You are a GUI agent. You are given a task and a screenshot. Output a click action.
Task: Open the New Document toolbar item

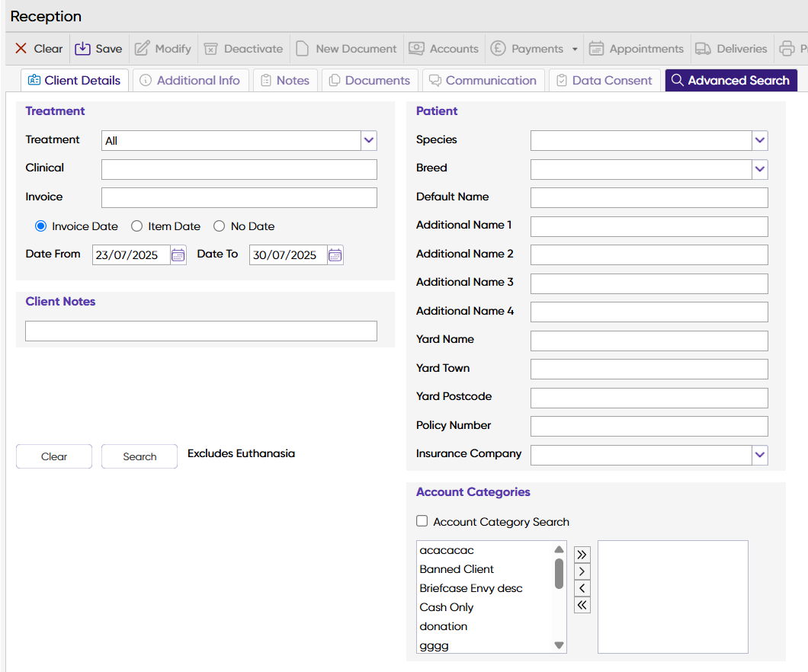[347, 49]
